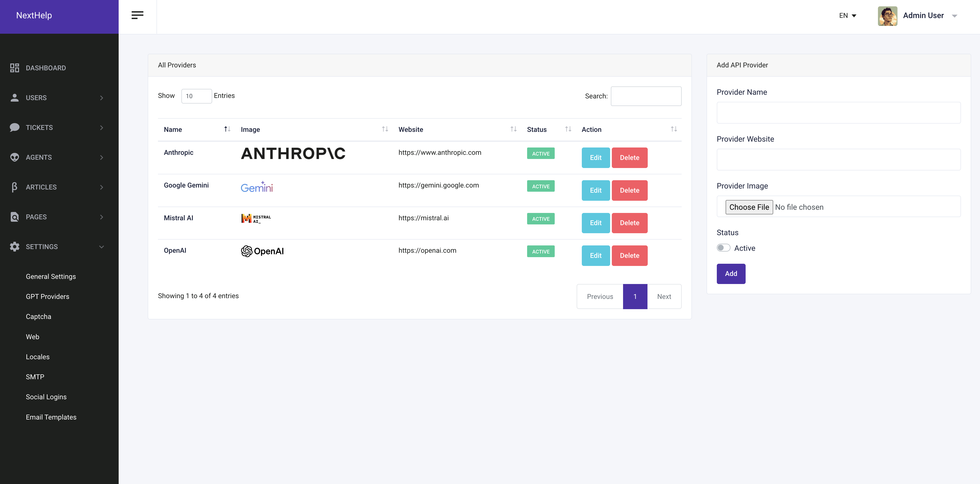Click the Pages document search icon

14,217
